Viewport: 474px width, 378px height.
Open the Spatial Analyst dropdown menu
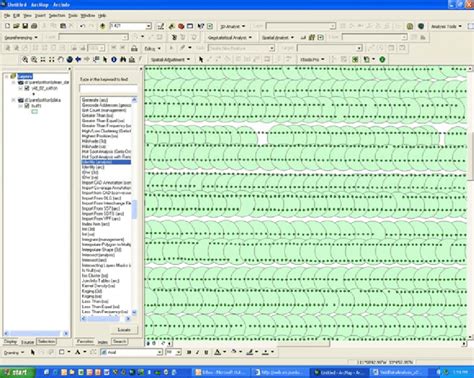pyautogui.click(x=278, y=38)
